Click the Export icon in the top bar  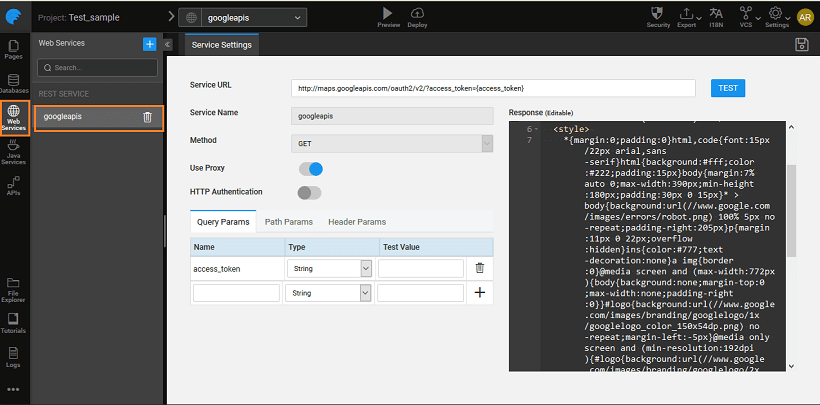[x=686, y=13]
